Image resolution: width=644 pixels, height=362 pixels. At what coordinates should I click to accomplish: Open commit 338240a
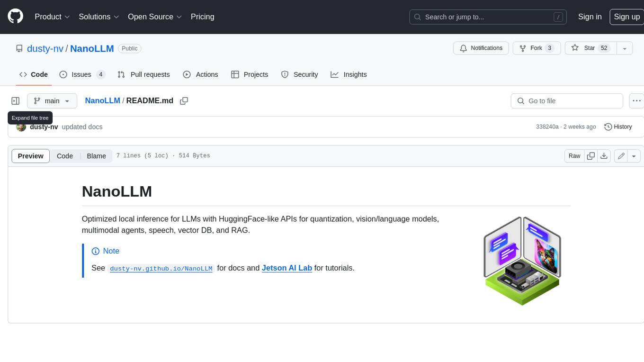pos(547,127)
